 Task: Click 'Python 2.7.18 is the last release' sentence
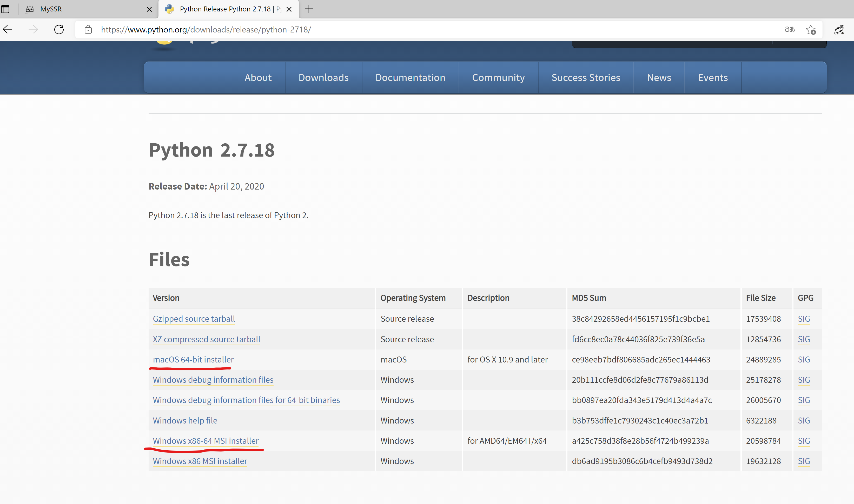point(228,215)
